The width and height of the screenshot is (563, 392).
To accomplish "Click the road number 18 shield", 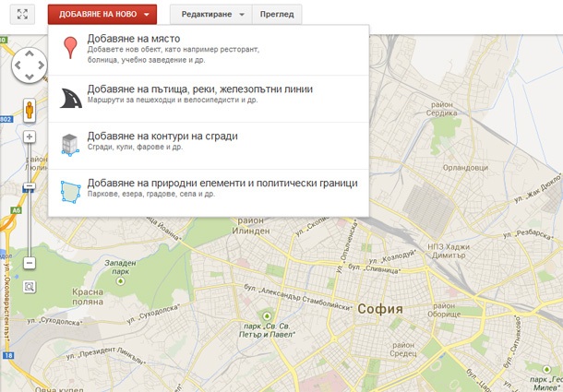I will pyautogui.click(x=8, y=356).
